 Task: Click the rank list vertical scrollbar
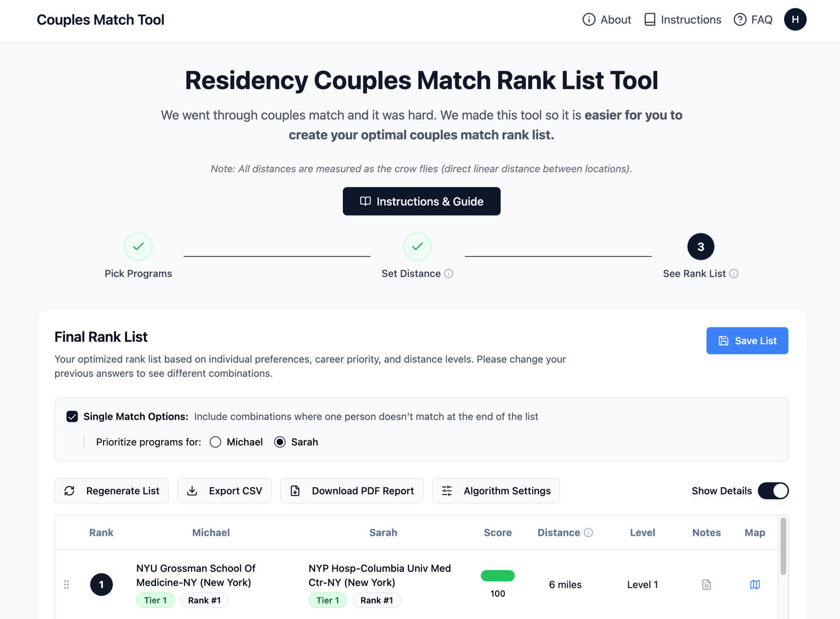[x=783, y=547]
